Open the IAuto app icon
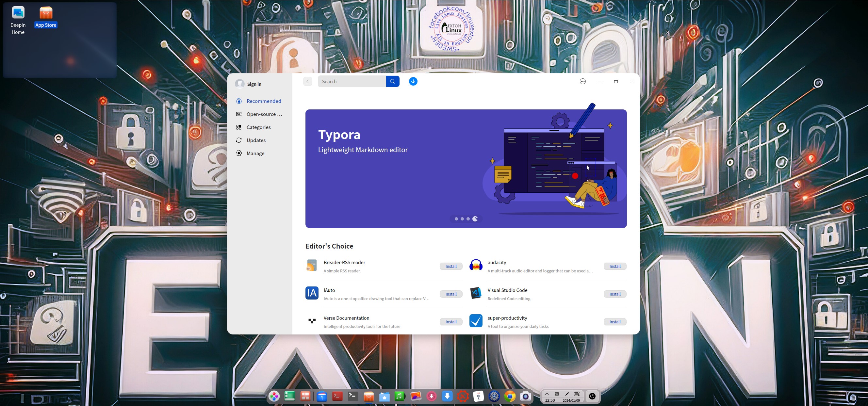 (x=312, y=293)
